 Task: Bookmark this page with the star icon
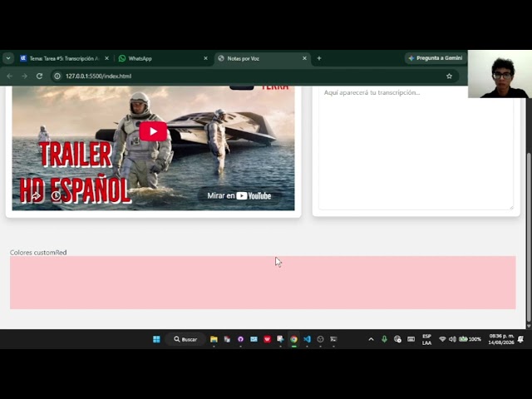point(449,76)
